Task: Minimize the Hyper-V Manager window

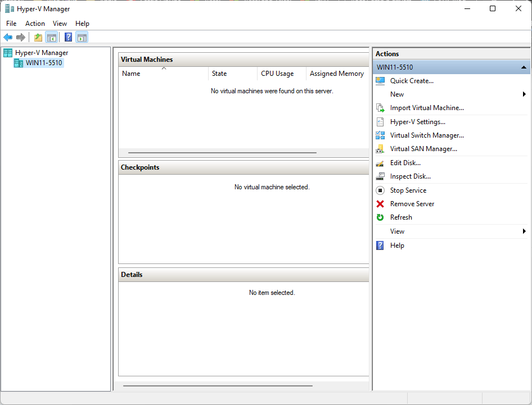Action: coord(467,8)
